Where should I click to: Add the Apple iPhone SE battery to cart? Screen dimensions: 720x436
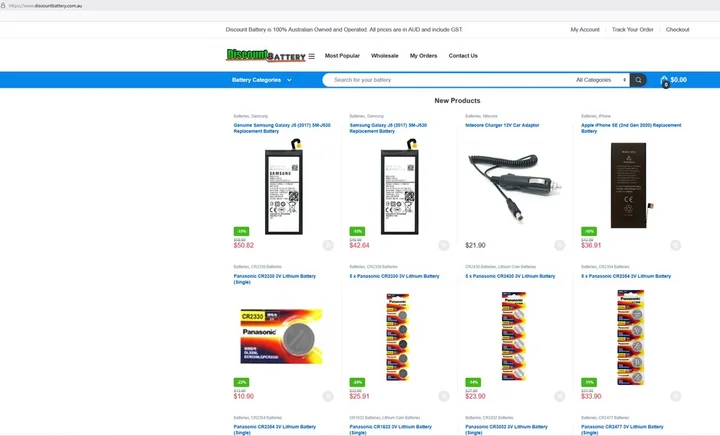point(675,245)
